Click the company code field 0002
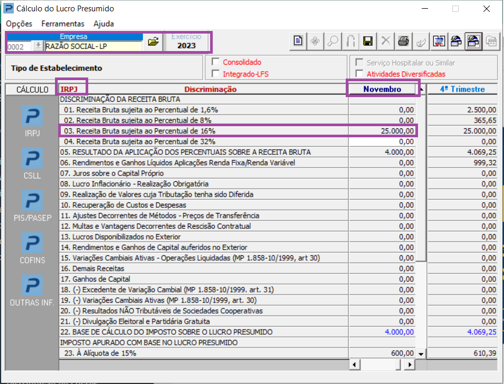The width and height of the screenshot is (504, 384). 20,46
